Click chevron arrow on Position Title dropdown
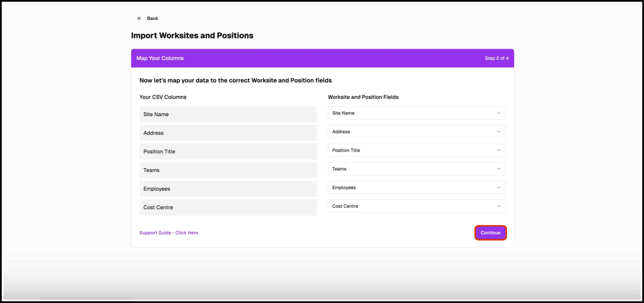The image size is (644, 303). click(x=499, y=150)
